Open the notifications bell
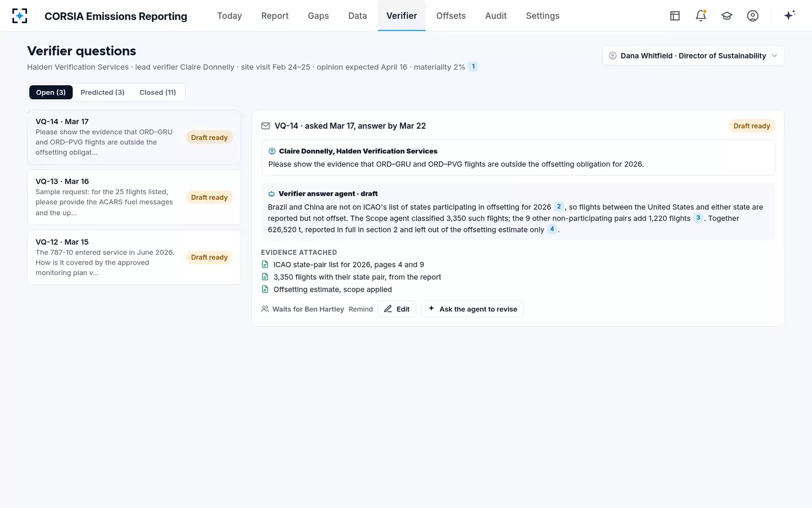Image resolution: width=812 pixels, height=508 pixels. click(x=701, y=16)
